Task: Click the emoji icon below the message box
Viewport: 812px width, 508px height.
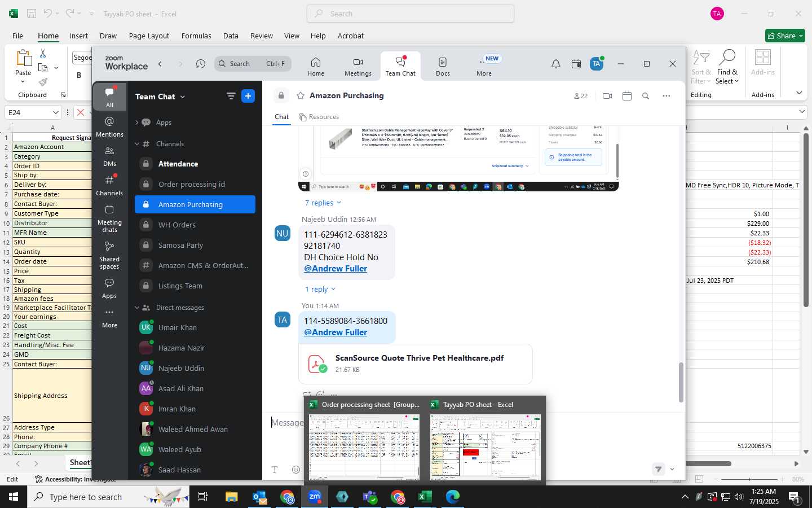Action: pos(296,470)
